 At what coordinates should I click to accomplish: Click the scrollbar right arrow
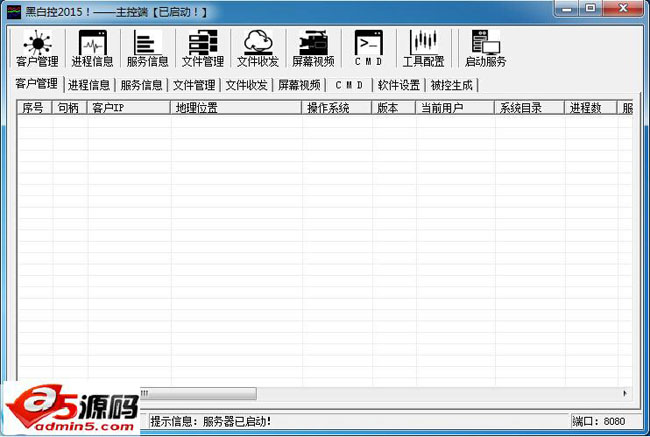tap(625, 393)
